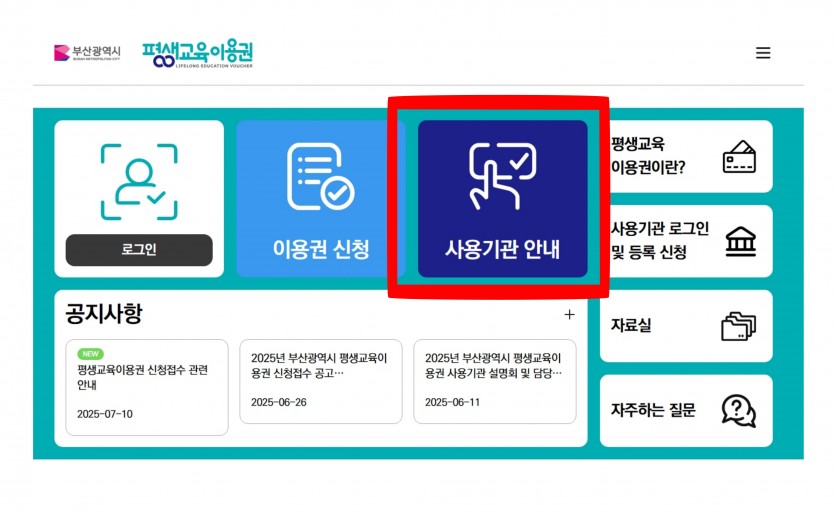Viewport: 835px width, 514px height.
Task: Click the checklist icon above 이용권 신청
Action: [x=321, y=177]
